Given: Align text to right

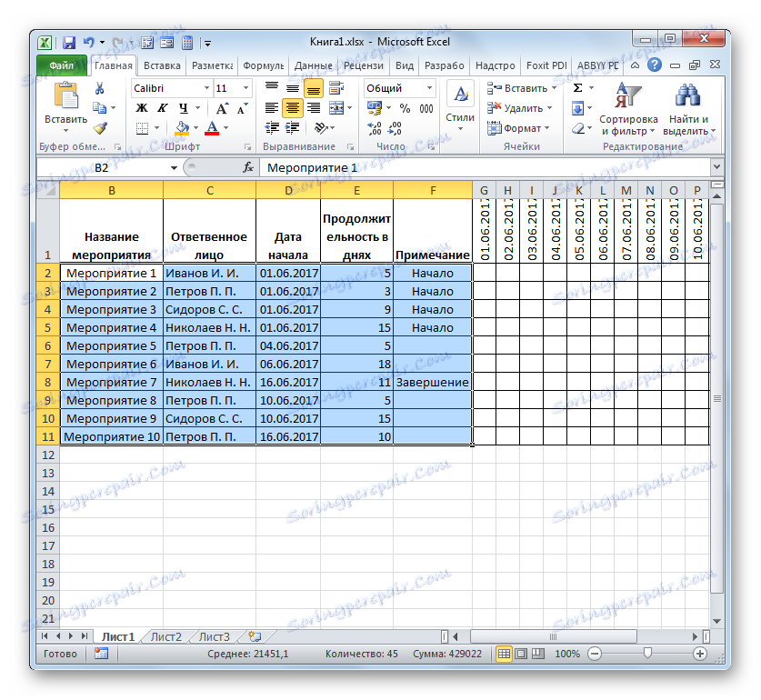Looking at the screenshot, I should click(x=314, y=108).
